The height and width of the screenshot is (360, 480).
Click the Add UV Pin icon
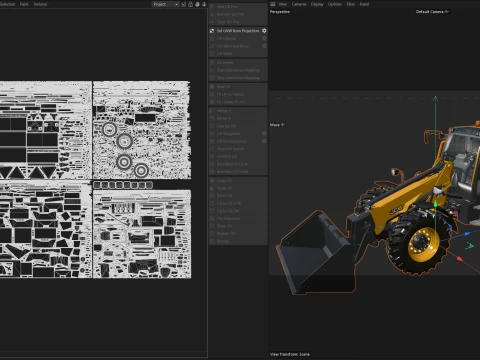click(x=212, y=6)
